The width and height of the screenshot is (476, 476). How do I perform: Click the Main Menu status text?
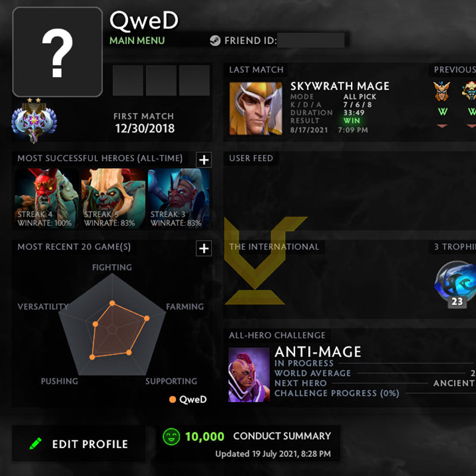pyautogui.click(x=137, y=40)
